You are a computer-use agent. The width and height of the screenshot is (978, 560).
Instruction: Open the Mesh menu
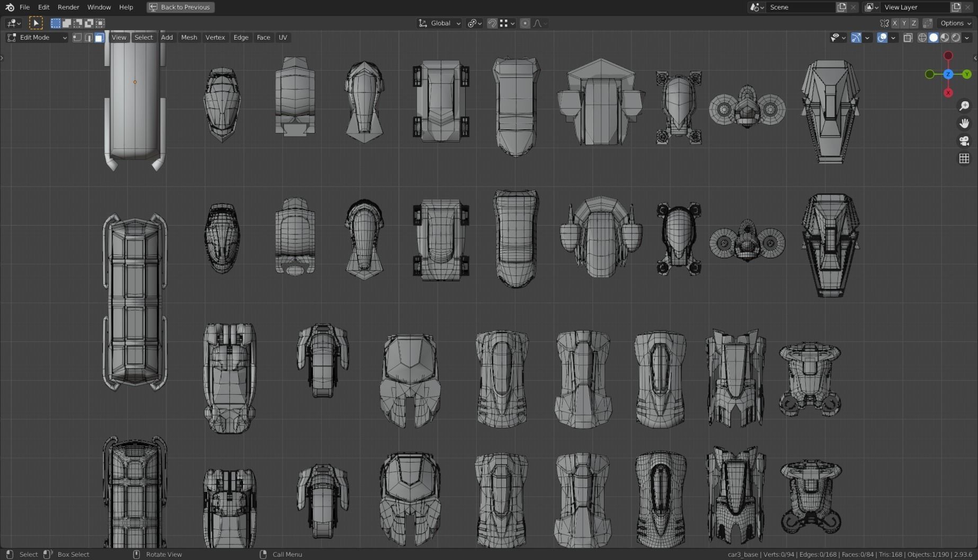tap(189, 38)
